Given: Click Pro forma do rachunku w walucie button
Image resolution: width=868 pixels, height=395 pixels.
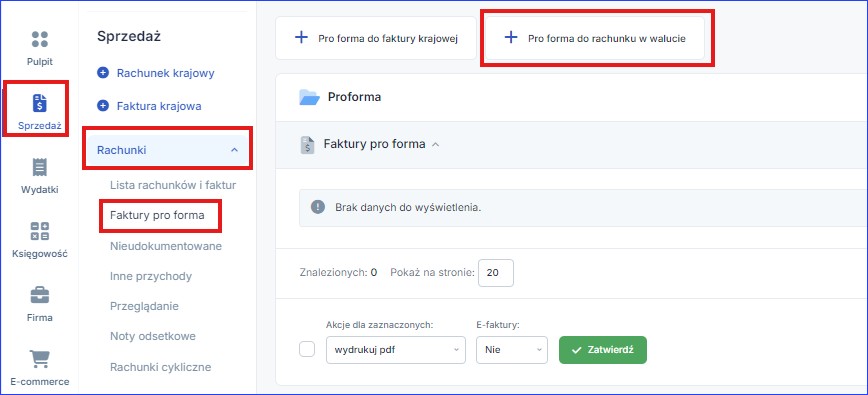Looking at the screenshot, I should coord(595,38).
